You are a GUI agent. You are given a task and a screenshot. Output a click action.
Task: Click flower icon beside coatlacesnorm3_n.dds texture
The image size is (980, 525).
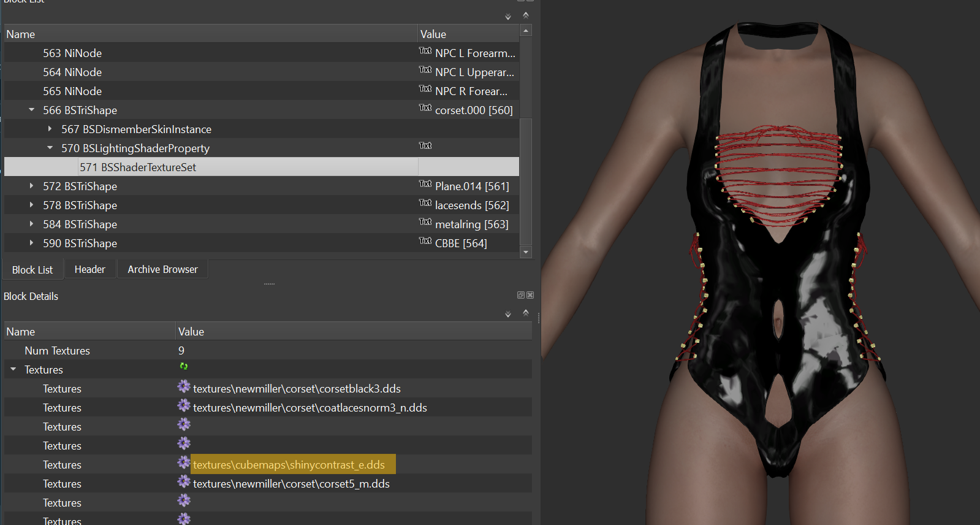(184, 405)
